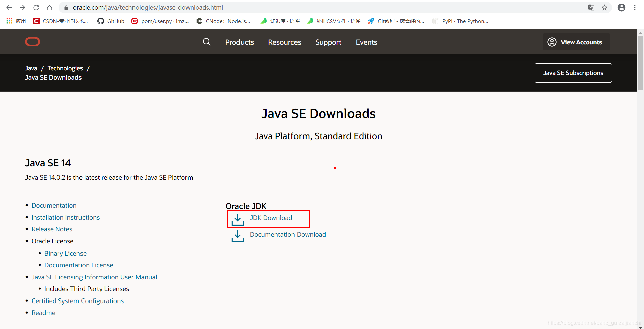Open the Products menu
This screenshot has width=644, height=329.
pos(239,42)
